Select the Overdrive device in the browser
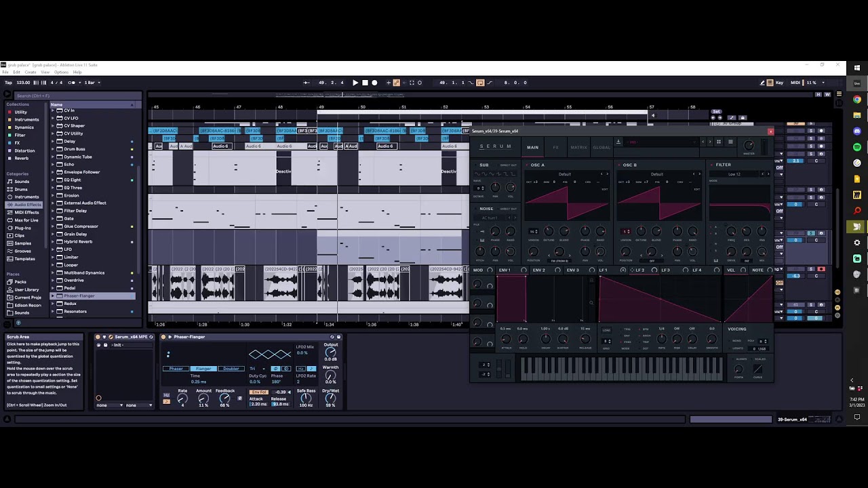Screen dimensions: 868x488 [74, 281]
